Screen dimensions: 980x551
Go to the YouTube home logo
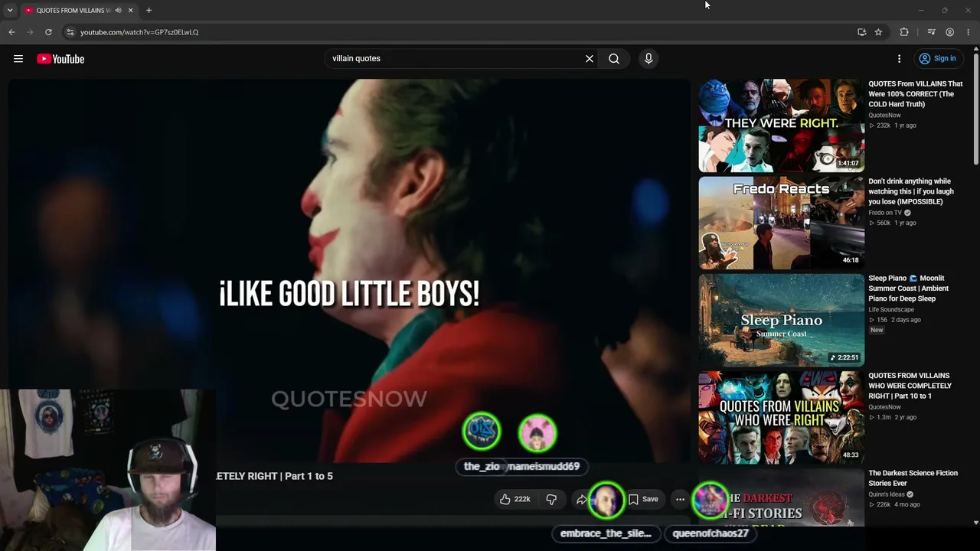pyautogui.click(x=60, y=59)
